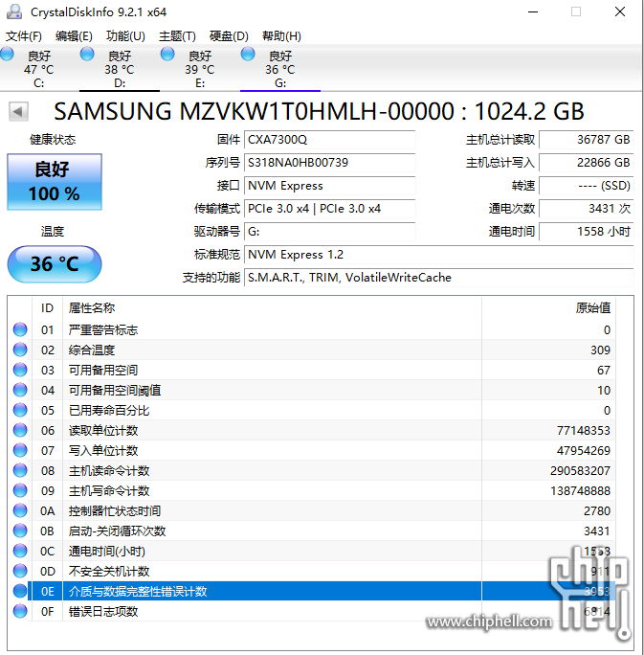Select the 可用备用空间 attribute row

click(311, 370)
